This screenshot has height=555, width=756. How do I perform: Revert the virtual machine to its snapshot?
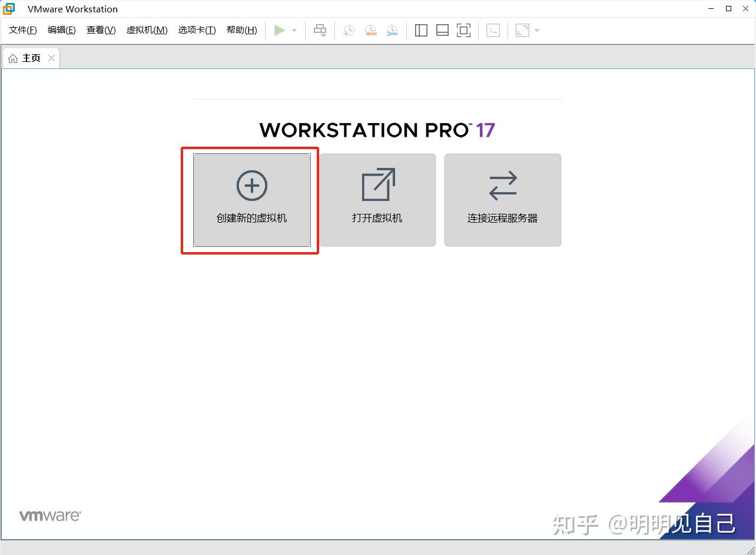[370, 30]
